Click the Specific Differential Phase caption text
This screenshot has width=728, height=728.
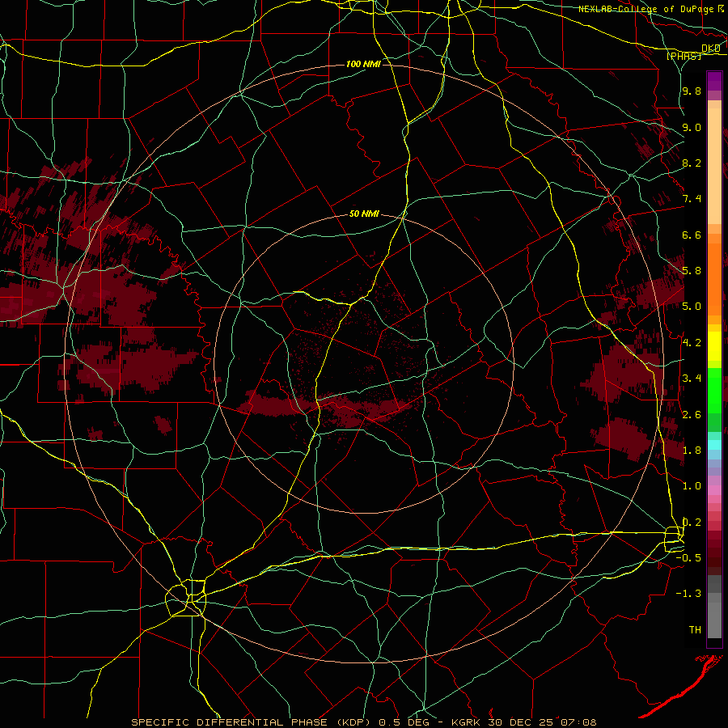364,722
